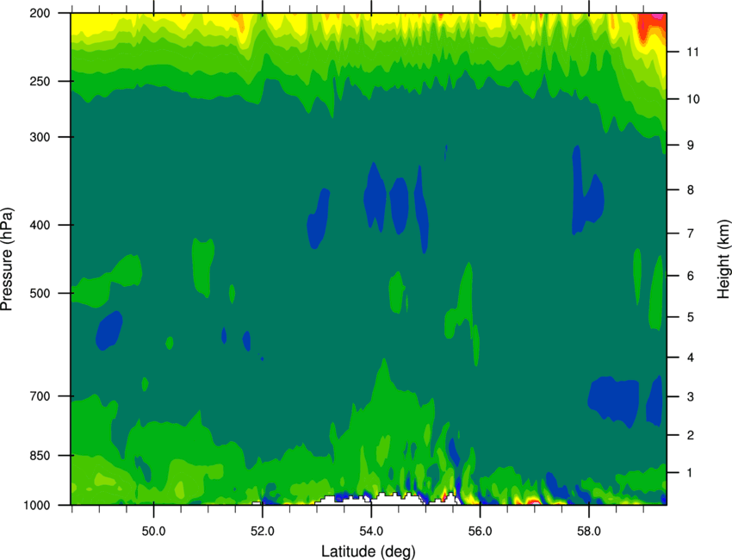Viewport: 732px width, 560px height.
Task: Click the 3 km height tick label
Action: click(x=690, y=397)
